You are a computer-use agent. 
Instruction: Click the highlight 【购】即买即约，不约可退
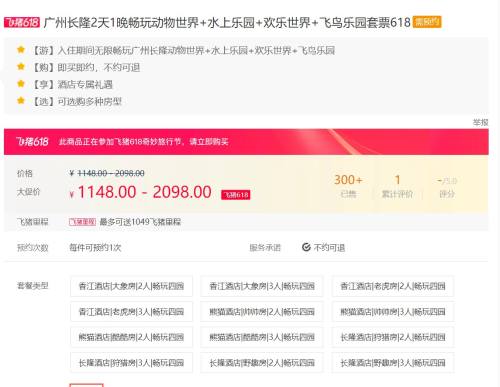click(x=85, y=67)
